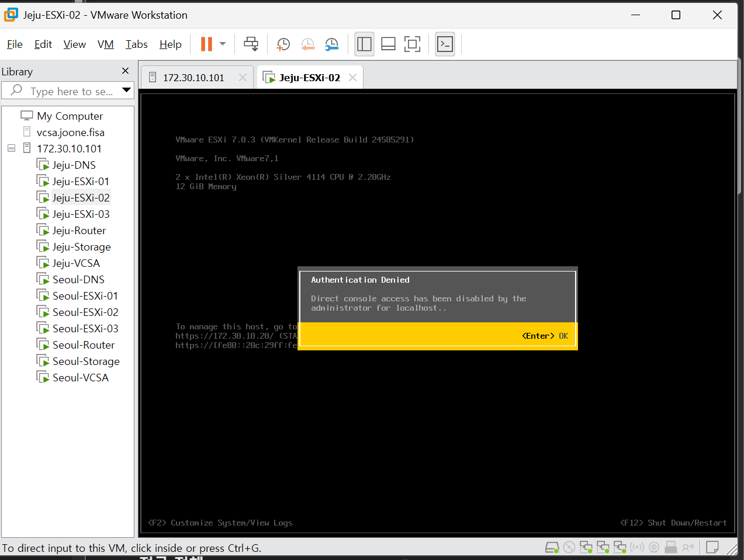Click the VMware Workstation title bar logo
This screenshot has width=744, height=560.
(x=11, y=15)
